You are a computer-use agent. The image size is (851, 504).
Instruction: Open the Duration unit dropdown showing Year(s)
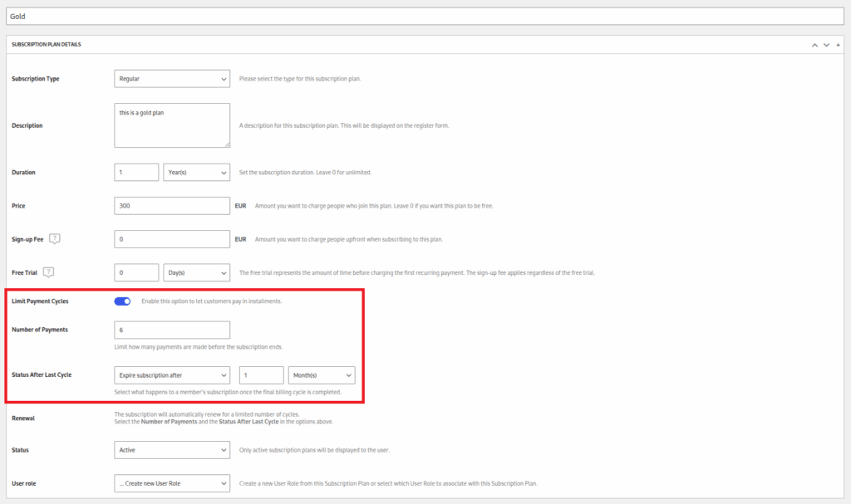[196, 173]
